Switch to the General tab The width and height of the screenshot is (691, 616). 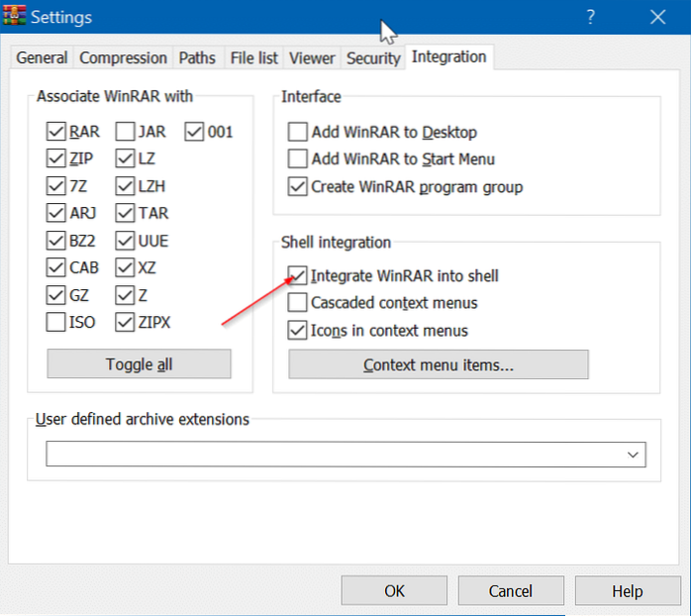click(42, 58)
